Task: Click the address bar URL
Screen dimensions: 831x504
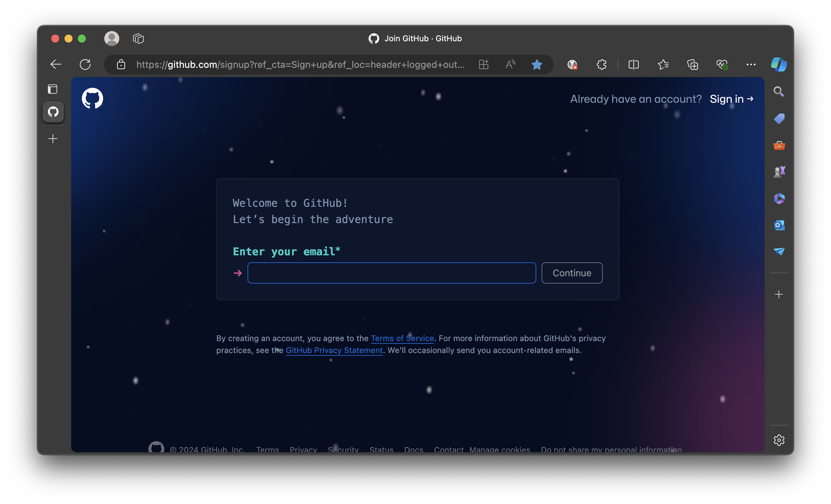Action: click(x=300, y=64)
